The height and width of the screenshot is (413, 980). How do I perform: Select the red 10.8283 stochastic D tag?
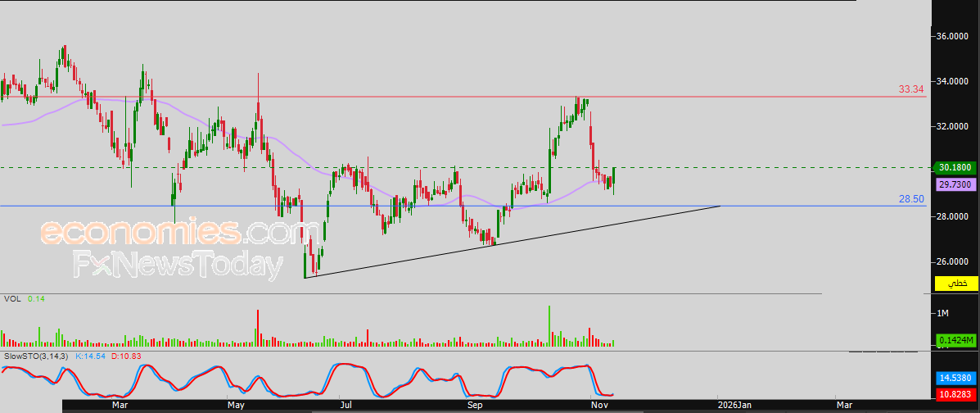(955, 395)
